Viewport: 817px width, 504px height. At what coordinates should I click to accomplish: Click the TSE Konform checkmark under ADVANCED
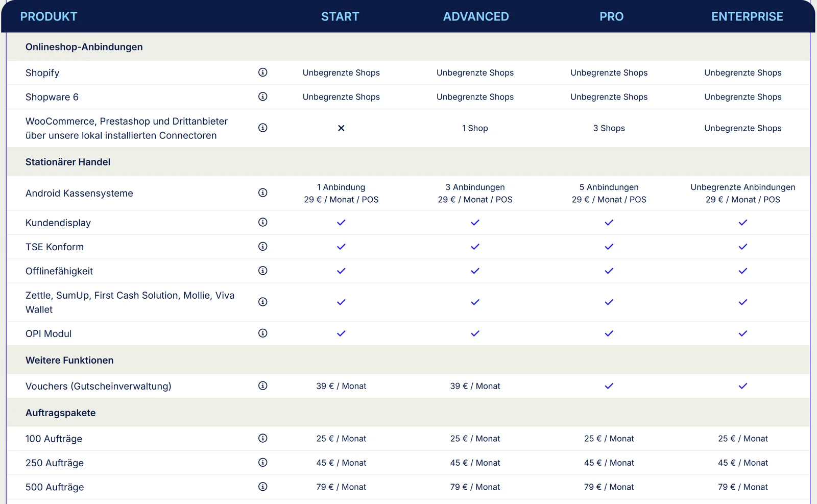[x=475, y=247]
